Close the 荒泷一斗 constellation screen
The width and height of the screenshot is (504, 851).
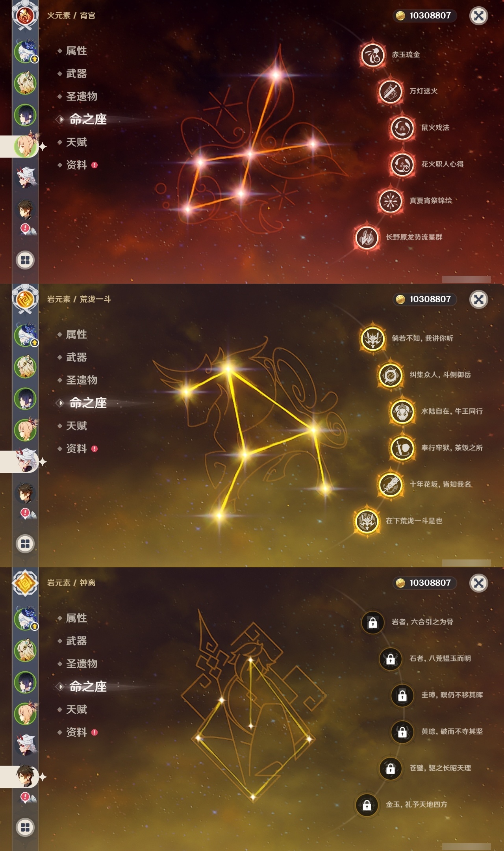pos(478,299)
